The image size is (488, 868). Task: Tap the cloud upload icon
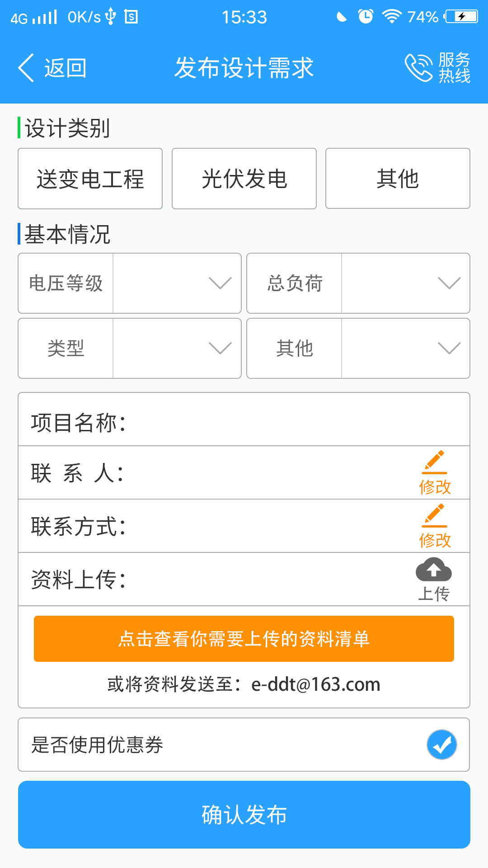point(433,570)
